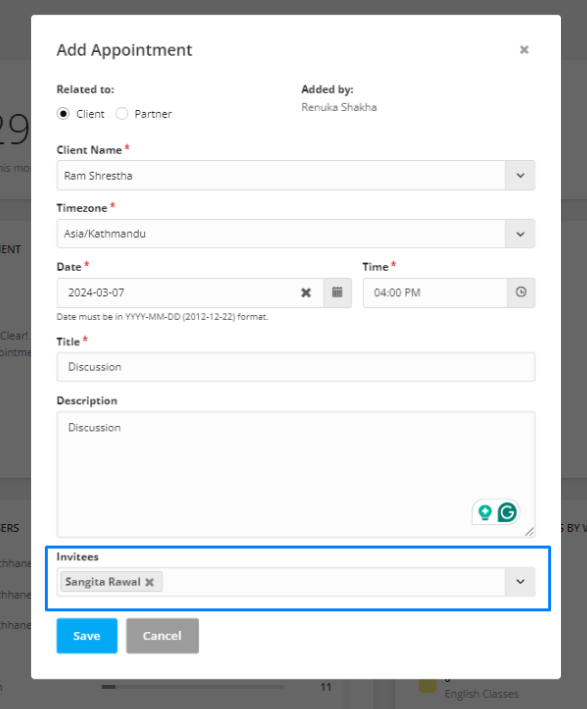Screen dimensions: 587x709
Task: Expand the Invitees dropdown arrow
Action: pos(521,581)
